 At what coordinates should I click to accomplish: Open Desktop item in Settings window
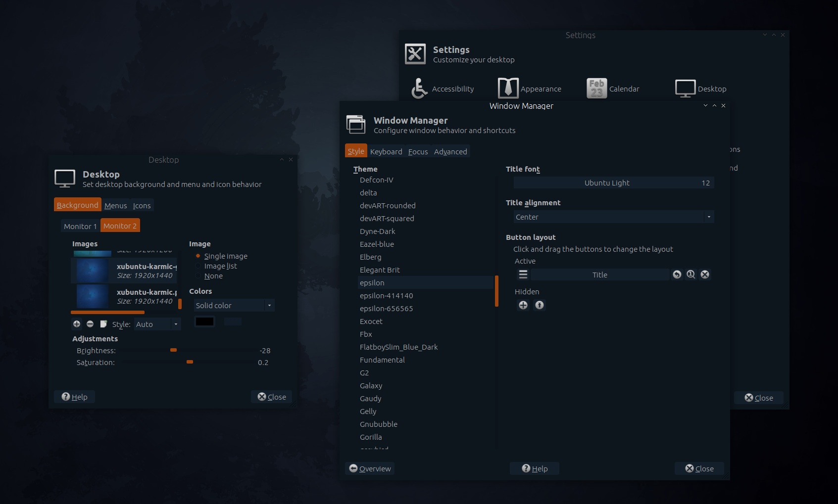(700, 89)
